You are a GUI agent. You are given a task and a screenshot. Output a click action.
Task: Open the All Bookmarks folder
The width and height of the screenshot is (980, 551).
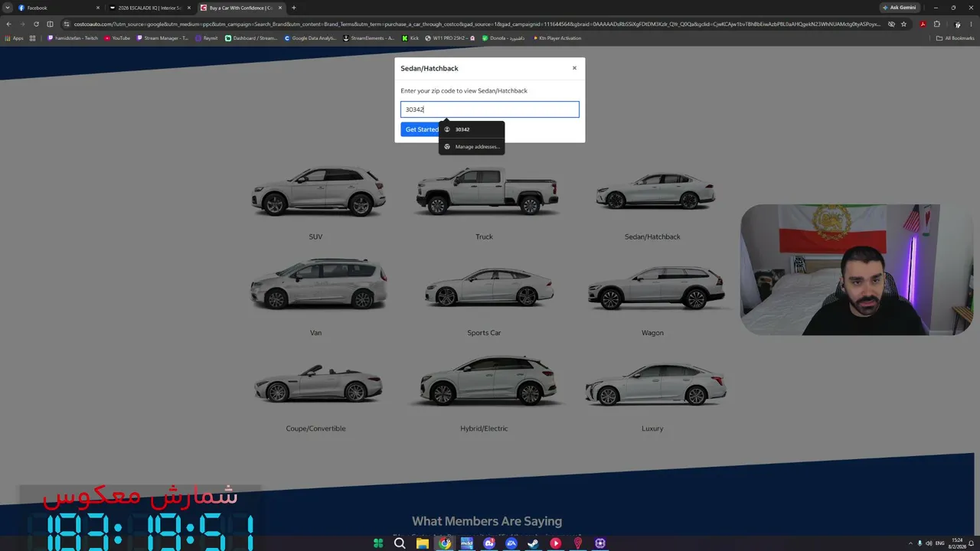955,38
